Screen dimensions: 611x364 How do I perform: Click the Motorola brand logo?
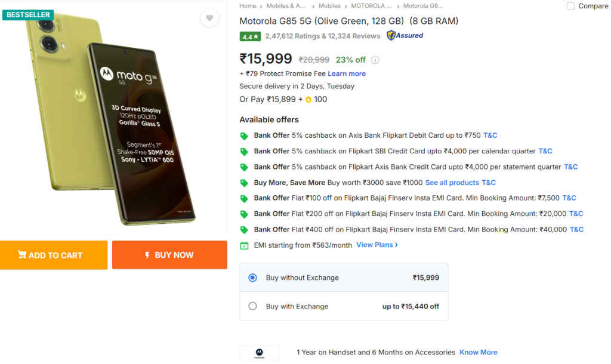(x=259, y=353)
